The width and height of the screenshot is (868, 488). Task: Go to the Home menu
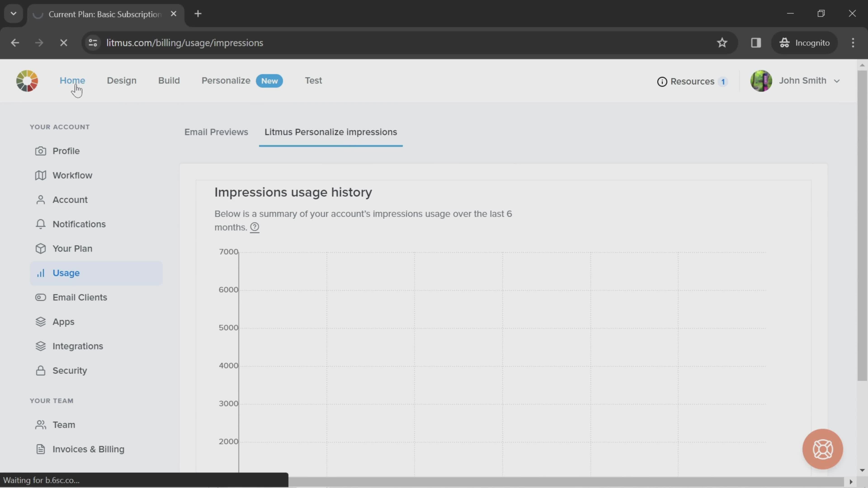[x=72, y=80]
